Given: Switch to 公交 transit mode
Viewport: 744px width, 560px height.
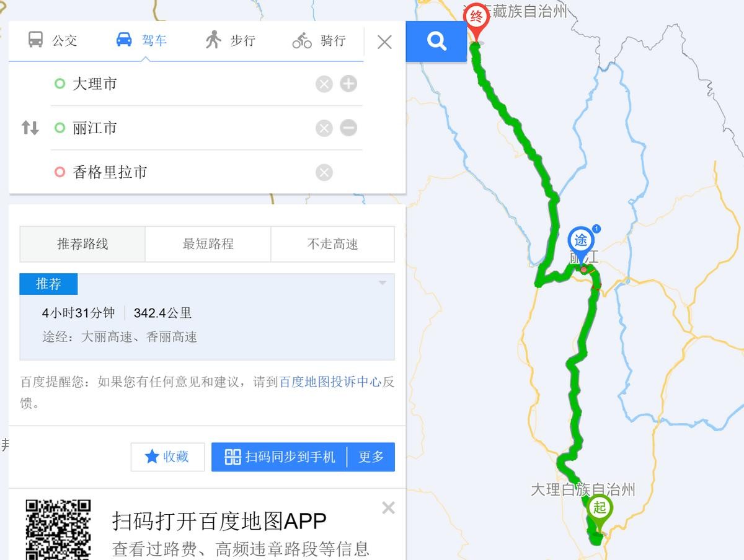Looking at the screenshot, I should coord(53,40).
